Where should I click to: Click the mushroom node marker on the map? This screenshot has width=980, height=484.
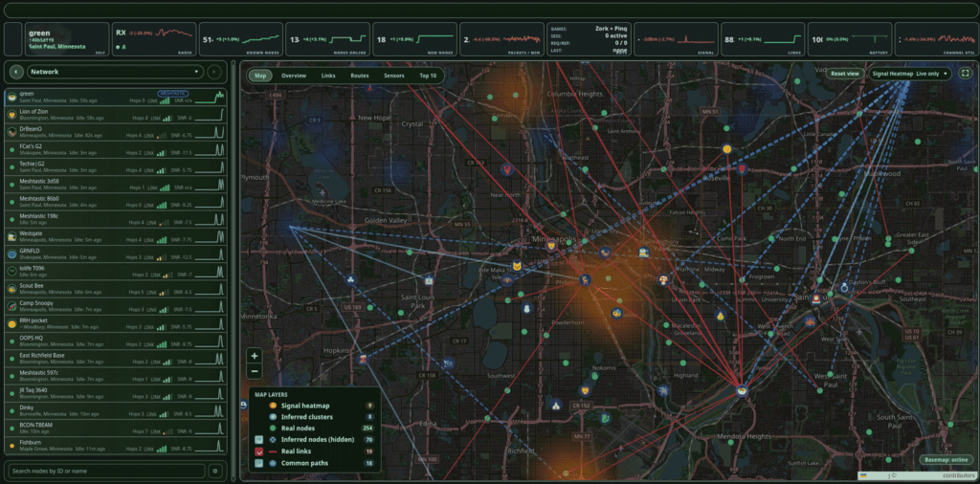(663, 280)
